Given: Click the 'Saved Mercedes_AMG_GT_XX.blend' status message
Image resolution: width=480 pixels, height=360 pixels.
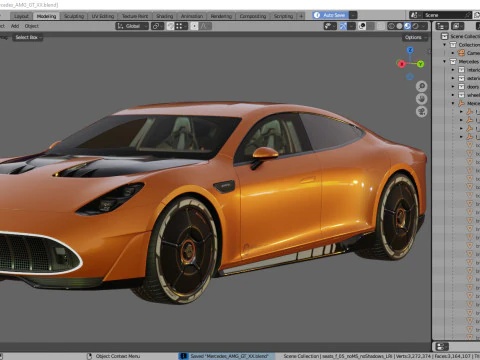Looking at the screenshot, I should [x=229, y=356].
